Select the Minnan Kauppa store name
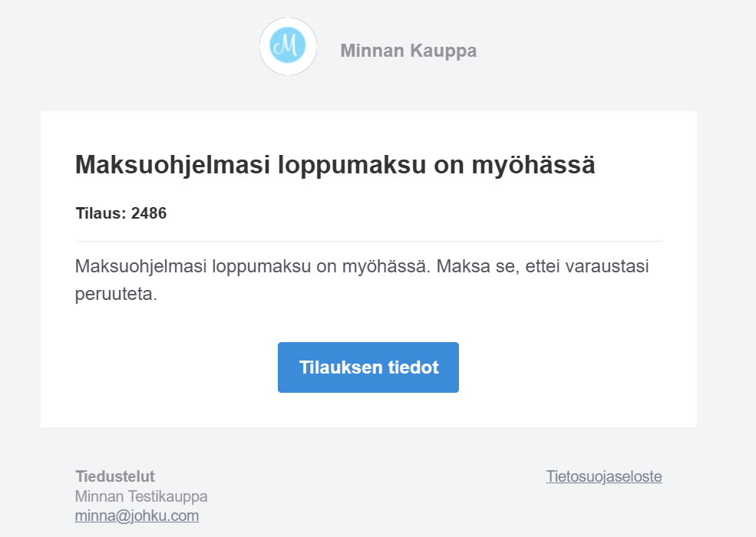Screen dimensions: 756x537 (x=408, y=51)
